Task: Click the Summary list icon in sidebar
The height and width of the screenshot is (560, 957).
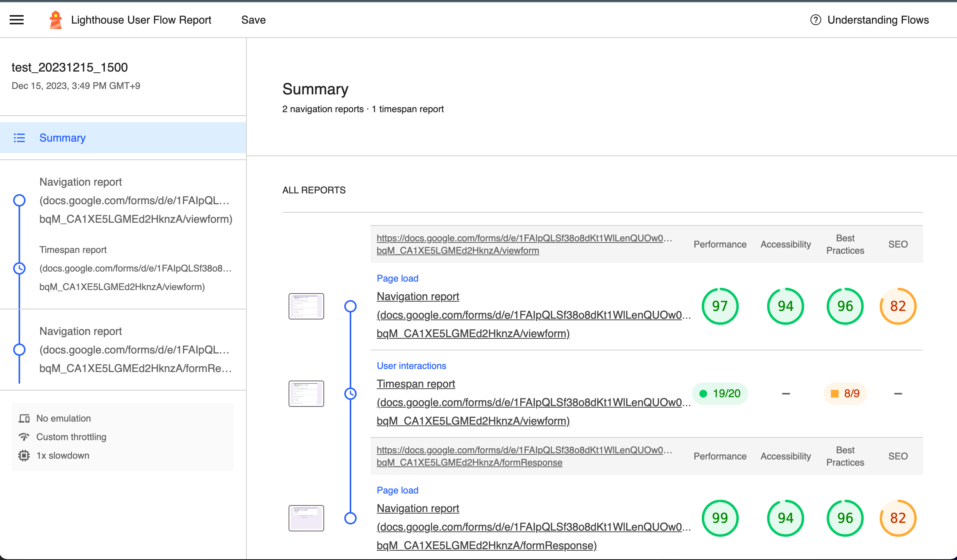Action: (x=19, y=138)
